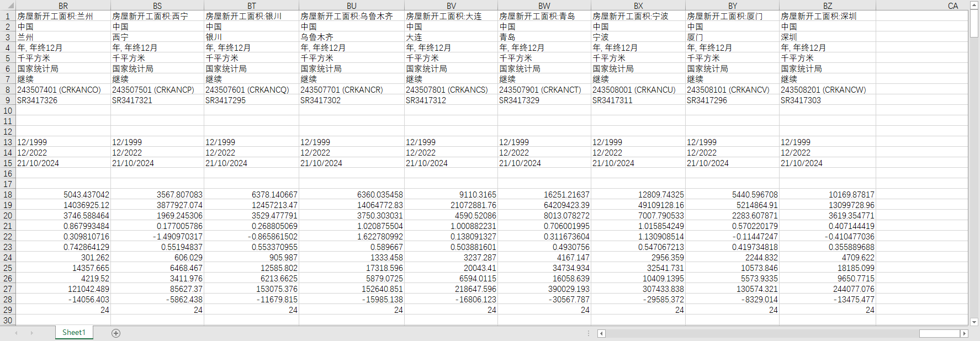
Task: Click the horizontal scrollbar thumb
Action: [939, 333]
